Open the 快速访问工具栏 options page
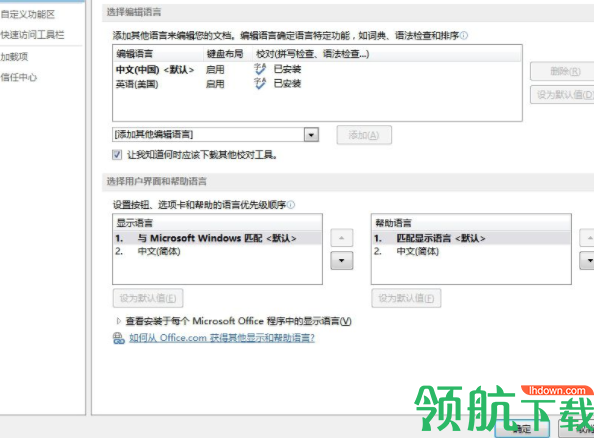 click(x=32, y=35)
